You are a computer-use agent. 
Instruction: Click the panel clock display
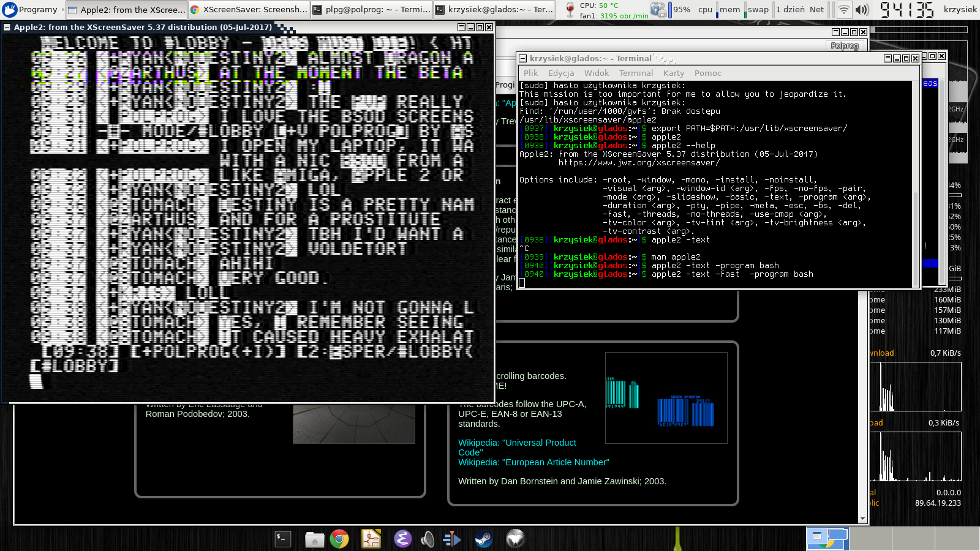[x=907, y=9]
